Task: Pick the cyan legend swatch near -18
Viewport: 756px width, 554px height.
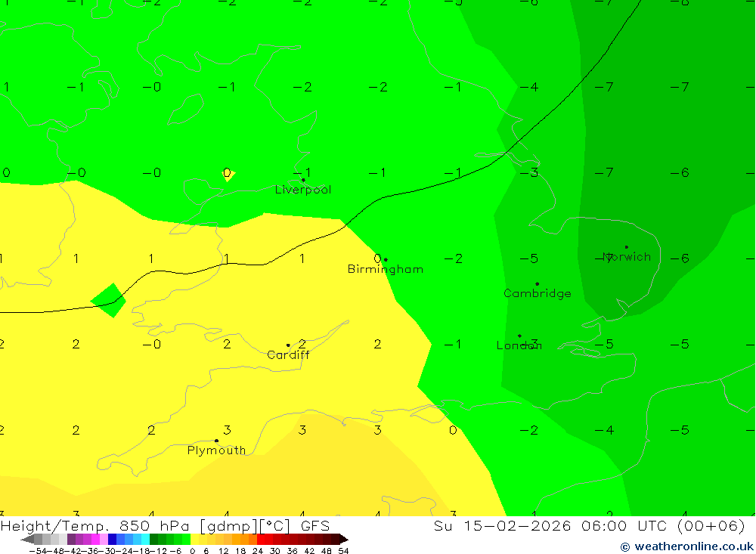Action: click(145, 540)
